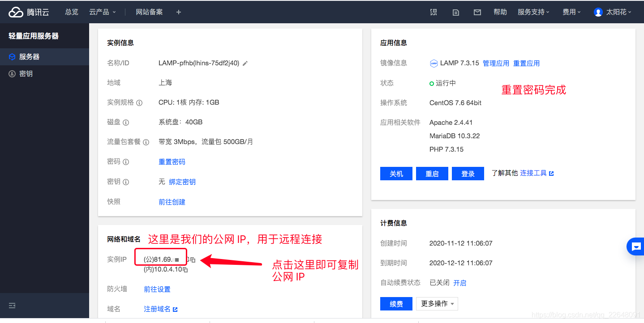
Task: Click the 绑定密钥 link
Action: [182, 182]
